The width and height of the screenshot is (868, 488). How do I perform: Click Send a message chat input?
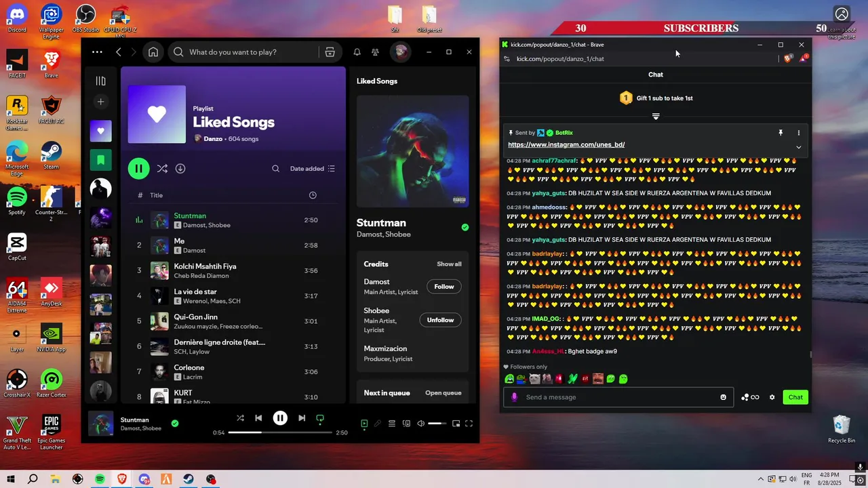(618, 397)
